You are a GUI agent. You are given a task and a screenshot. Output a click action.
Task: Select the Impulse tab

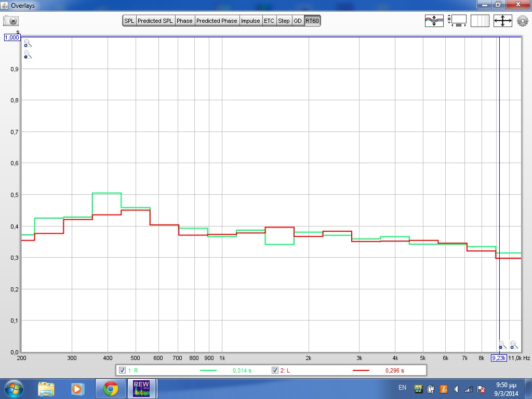250,21
